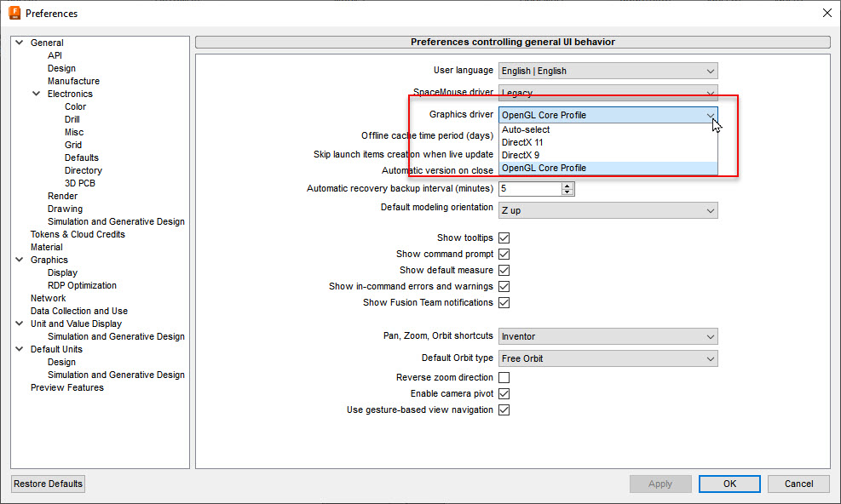The height and width of the screenshot is (504, 841).
Task: Collapse the Electronics tree node
Action: tap(37, 94)
